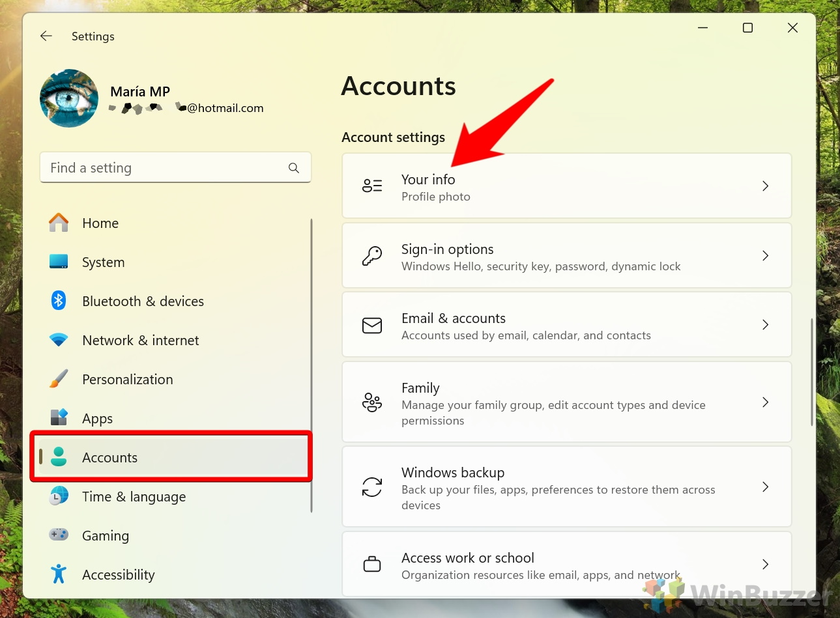
Task: Open Email & accounts title text
Action: (454, 318)
